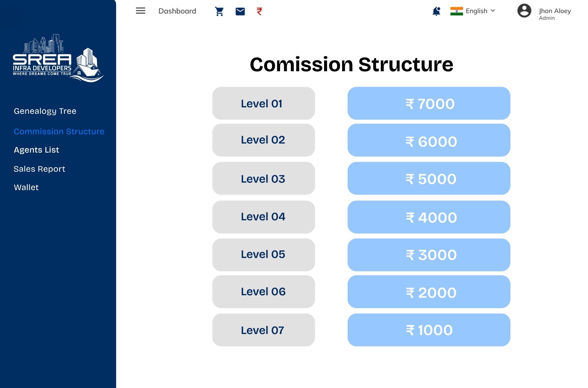Open Genealogy Tree in sidebar
The height and width of the screenshot is (388, 588).
pos(45,111)
